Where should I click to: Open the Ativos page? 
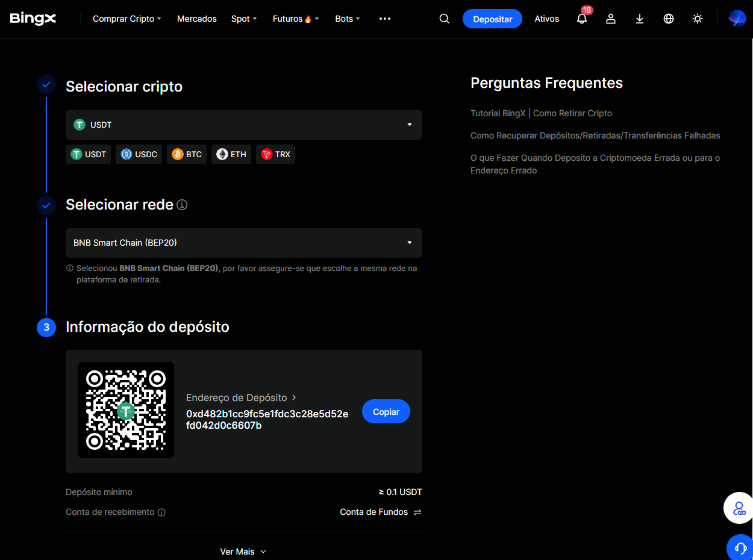coord(547,19)
